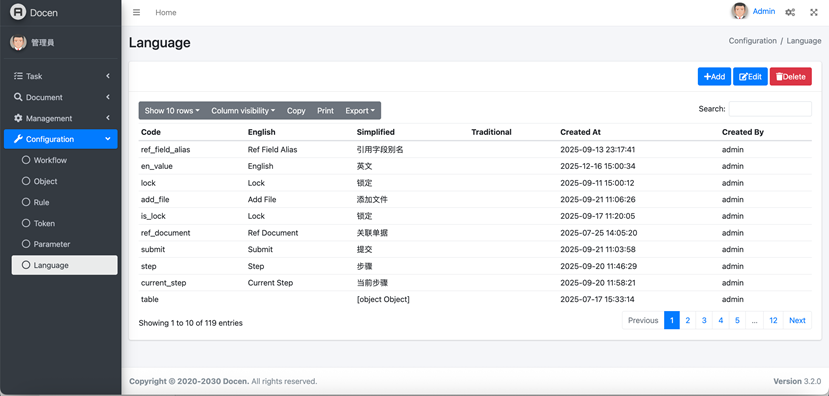Go to the Next page
829x396 pixels.
pos(797,320)
